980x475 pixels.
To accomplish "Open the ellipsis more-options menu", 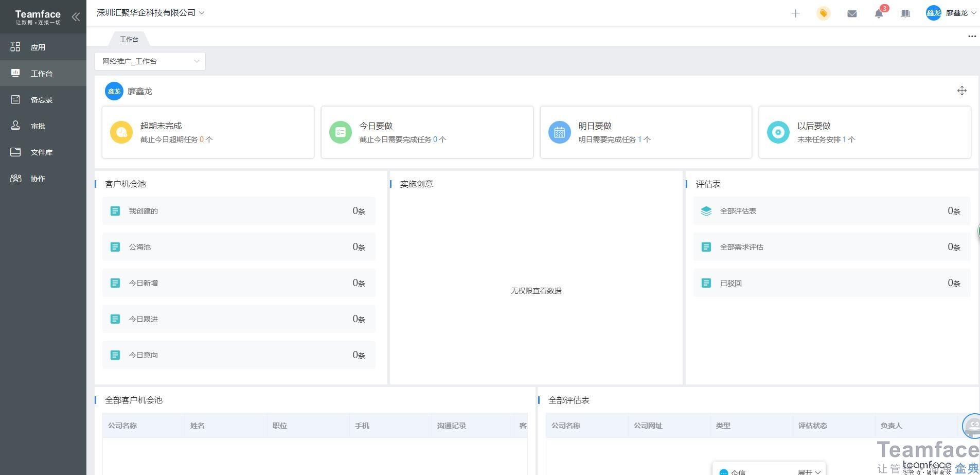I will pyautogui.click(x=972, y=36).
